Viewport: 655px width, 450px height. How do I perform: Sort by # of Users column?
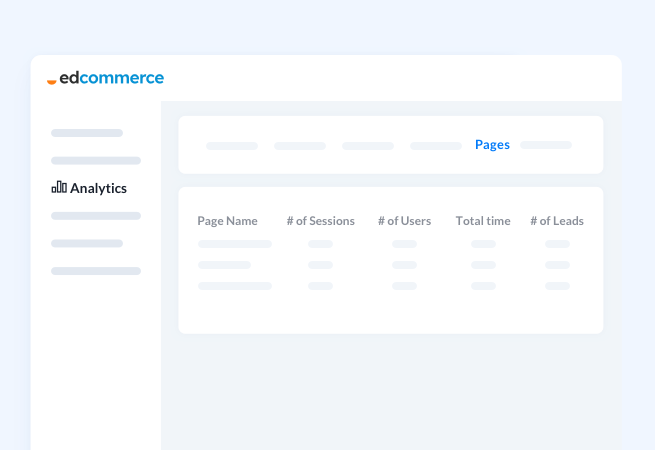[404, 221]
